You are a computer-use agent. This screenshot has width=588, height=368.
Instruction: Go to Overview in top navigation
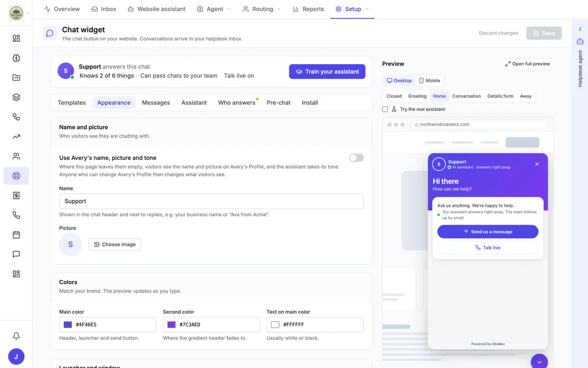(62, 9)
